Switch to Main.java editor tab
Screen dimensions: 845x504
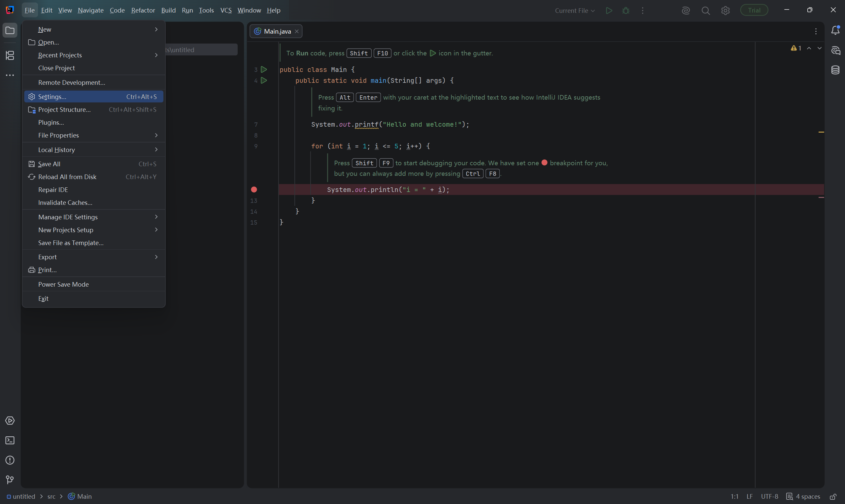(276, 31)
